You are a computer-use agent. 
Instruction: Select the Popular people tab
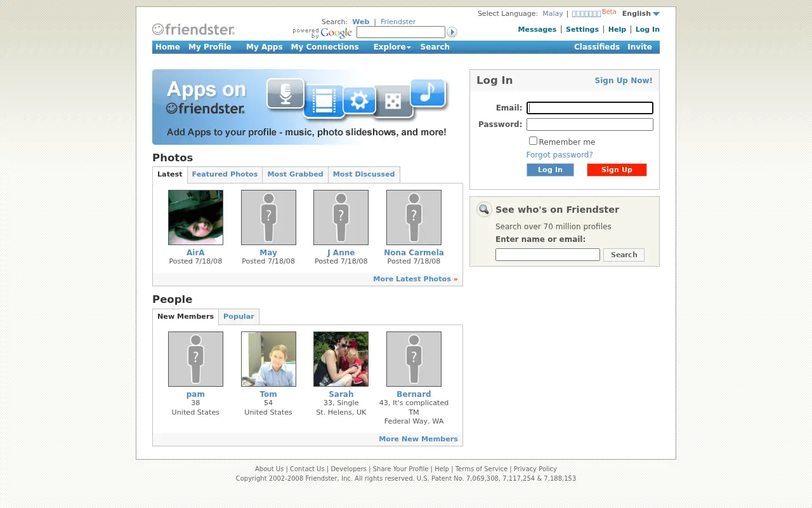tap(239, 317)
